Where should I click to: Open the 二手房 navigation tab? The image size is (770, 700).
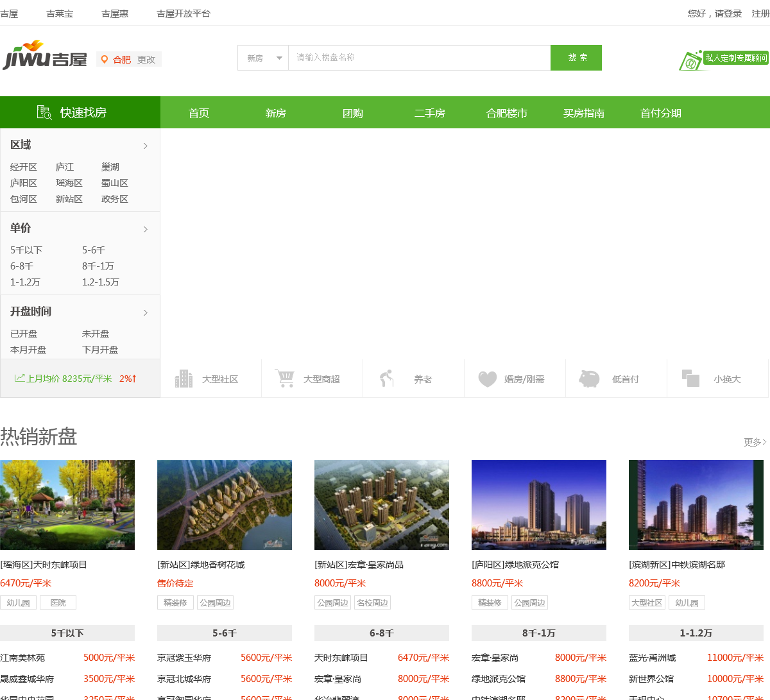[x=430, y=113]
